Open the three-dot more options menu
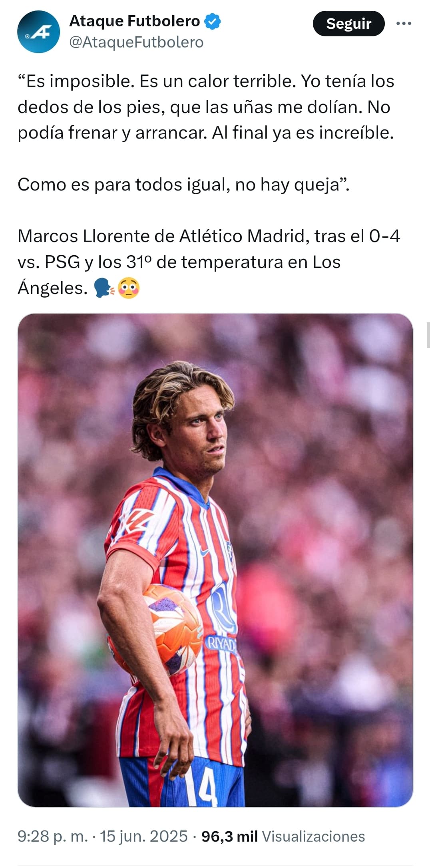The height and width of the screenshot is (868, 430). (404, 24)
